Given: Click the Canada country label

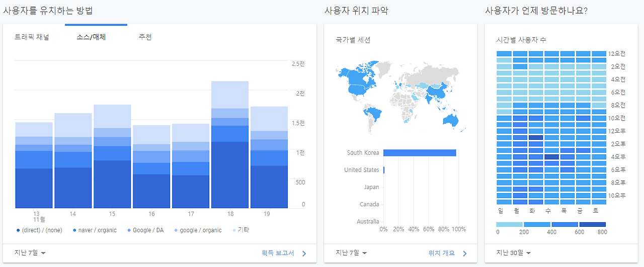Looking at the screenshot, I should click(x=369, y=204).
